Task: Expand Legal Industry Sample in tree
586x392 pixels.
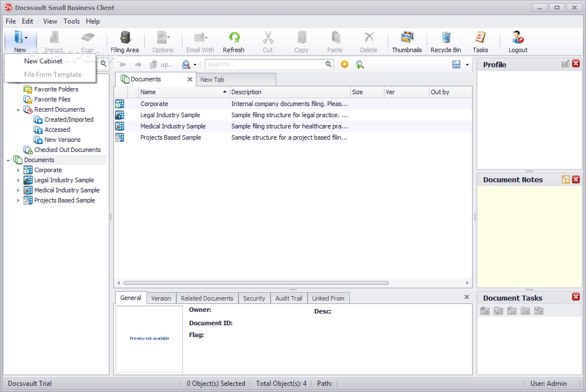Action: [x=18, y=181]
